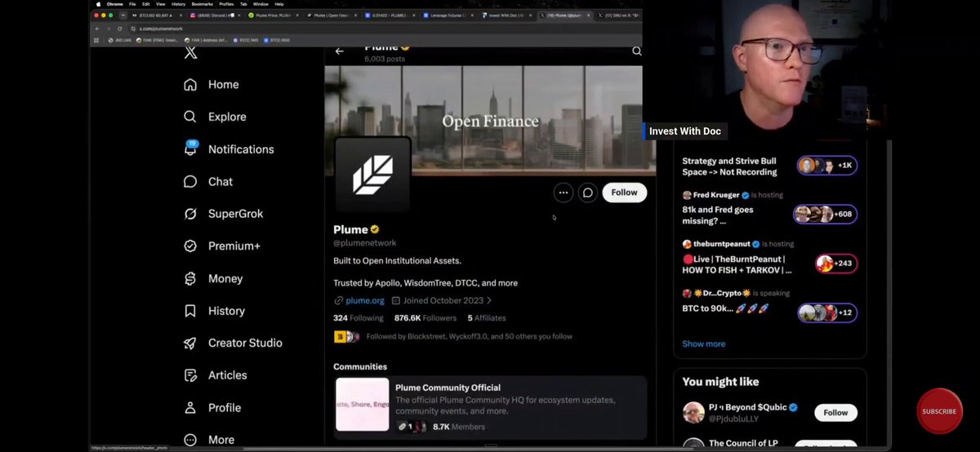Open SuperGrok via its sidebar icon
The height and width of the screenshot is (452, 980).
(x=190, y=214)
